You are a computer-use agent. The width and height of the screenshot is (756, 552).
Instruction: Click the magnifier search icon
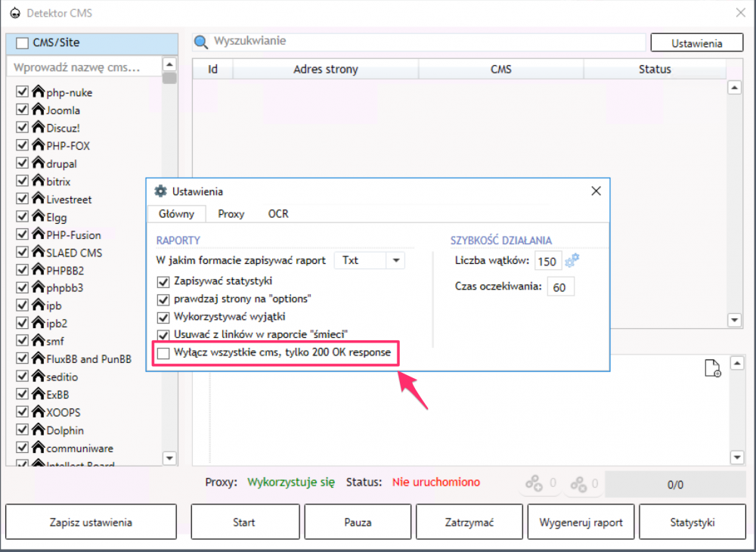click(x=200, y=42)
